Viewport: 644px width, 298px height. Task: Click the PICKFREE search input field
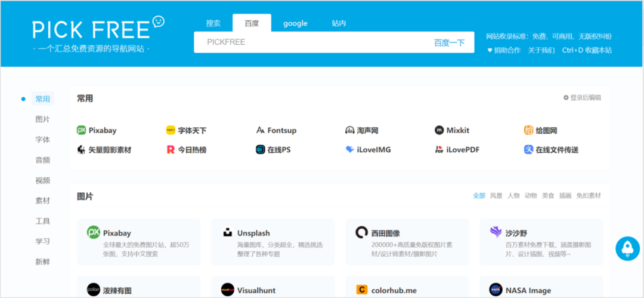coord(309,42)
